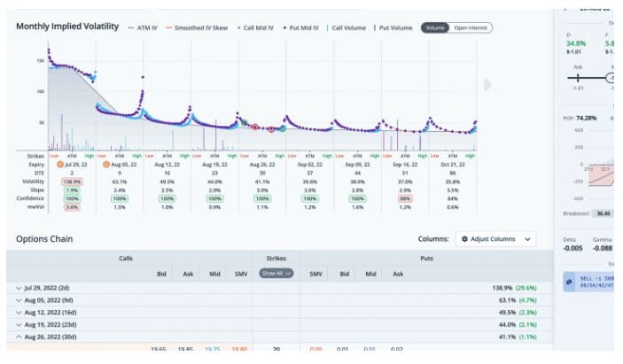Click the earnings icon beside Aug 05, 22 expiry

pos(107,165)
